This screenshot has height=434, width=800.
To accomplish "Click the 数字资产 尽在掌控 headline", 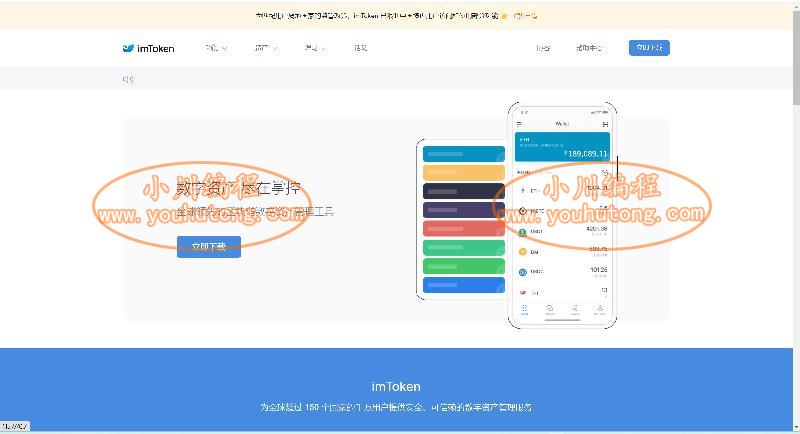I will pos(238,188).
